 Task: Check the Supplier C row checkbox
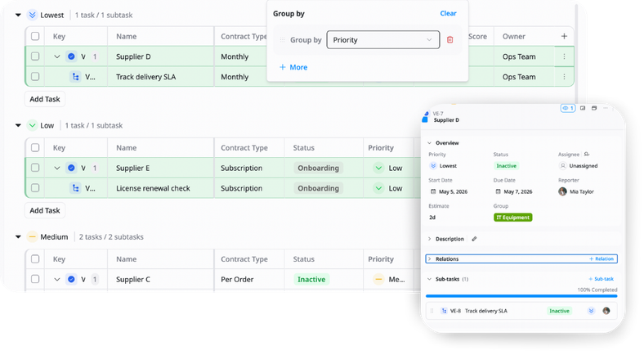click(x=35, y=279)
